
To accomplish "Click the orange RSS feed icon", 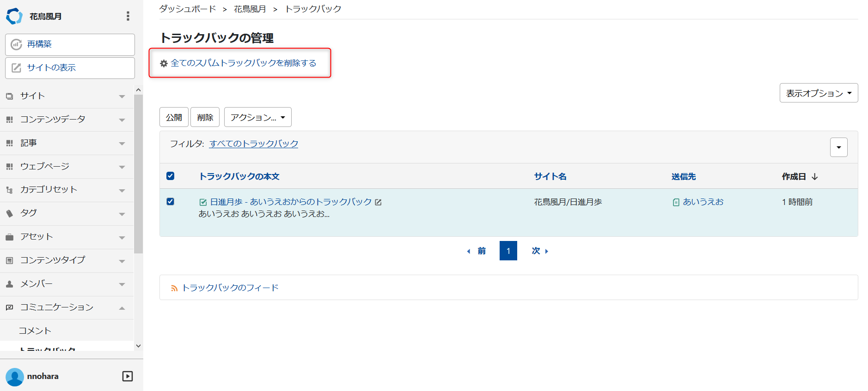I will coord(174,288).
